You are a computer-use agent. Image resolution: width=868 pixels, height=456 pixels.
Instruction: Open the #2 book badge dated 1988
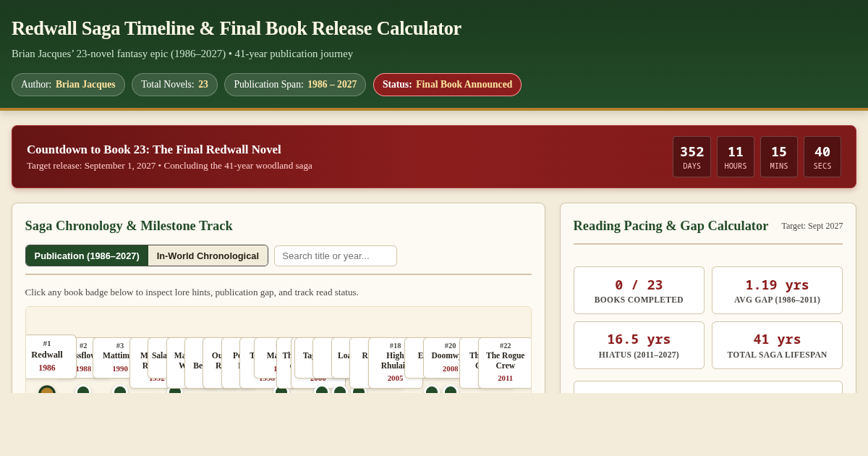coord(84,358)
